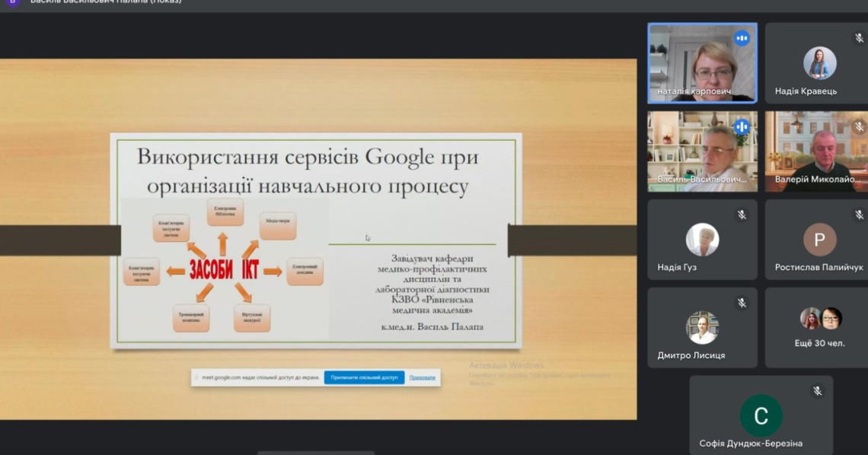
Task: Click the Електронна бібліотека box on the slide
Action: click(225, 212)
